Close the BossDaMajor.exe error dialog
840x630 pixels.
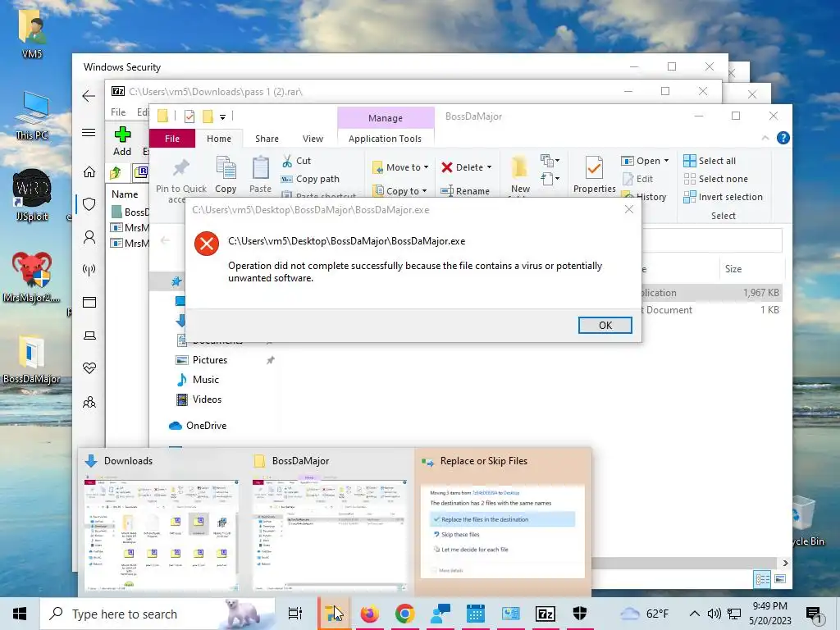click(629, 209)
